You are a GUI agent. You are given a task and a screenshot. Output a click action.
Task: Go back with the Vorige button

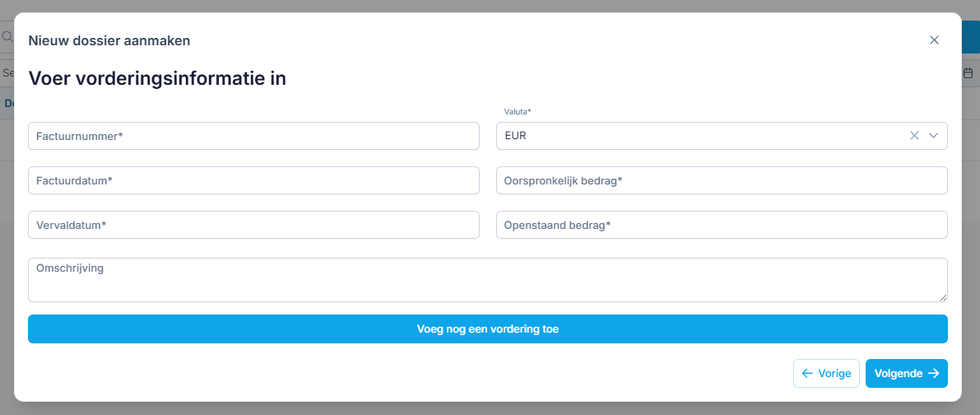[x=826, y=373]
